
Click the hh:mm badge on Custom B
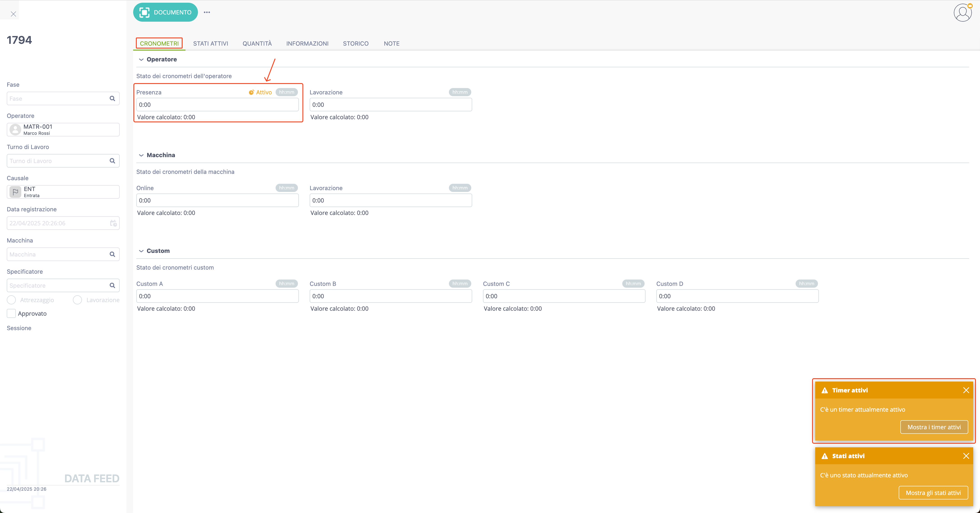click(x=460, y=284)
